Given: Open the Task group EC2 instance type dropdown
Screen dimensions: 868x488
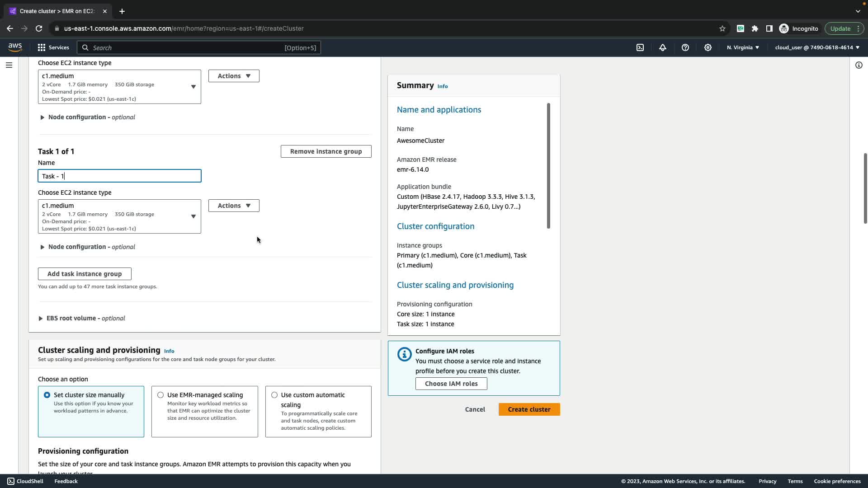Looking at the screenshot, I should tap(119, 216).
